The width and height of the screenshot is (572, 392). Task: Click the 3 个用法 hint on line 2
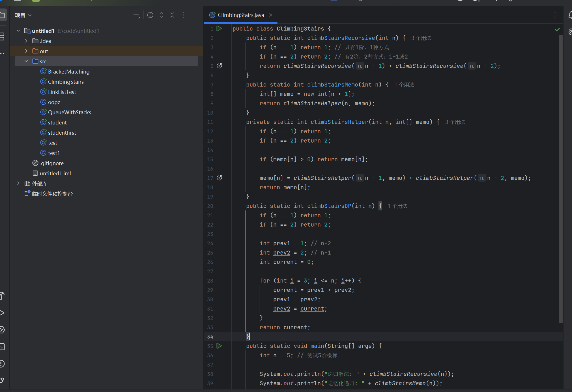pyautogui.click(x=421, y=38)
